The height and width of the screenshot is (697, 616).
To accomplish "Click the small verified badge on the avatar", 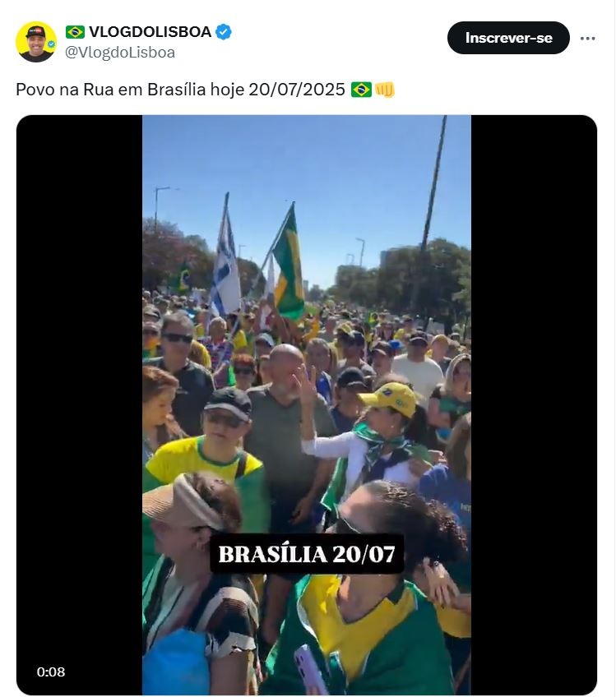I will point(51,44).
